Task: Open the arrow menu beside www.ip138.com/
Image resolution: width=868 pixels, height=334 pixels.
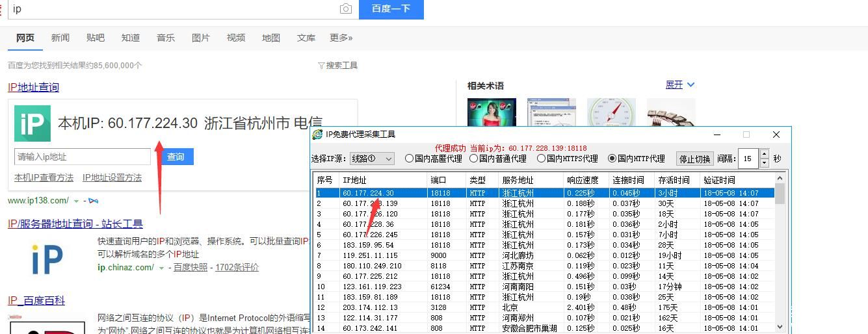Action: [77, 201]
